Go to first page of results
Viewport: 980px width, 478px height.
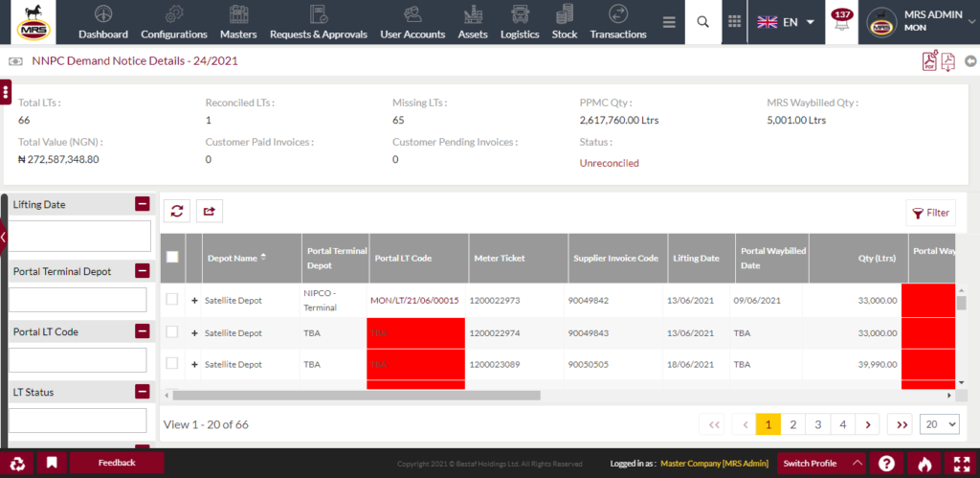[714, 424]
